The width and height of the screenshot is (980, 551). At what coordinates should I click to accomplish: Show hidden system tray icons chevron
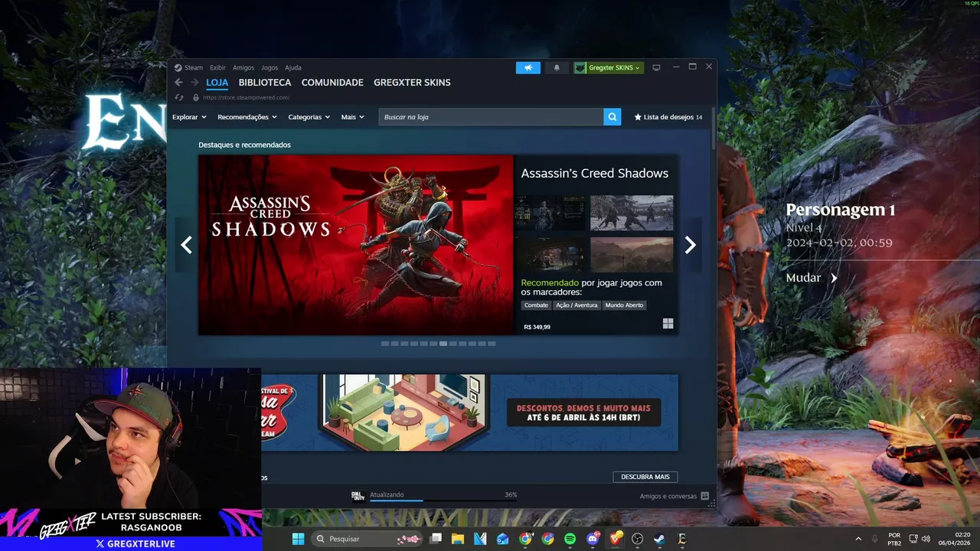[857, 539]
